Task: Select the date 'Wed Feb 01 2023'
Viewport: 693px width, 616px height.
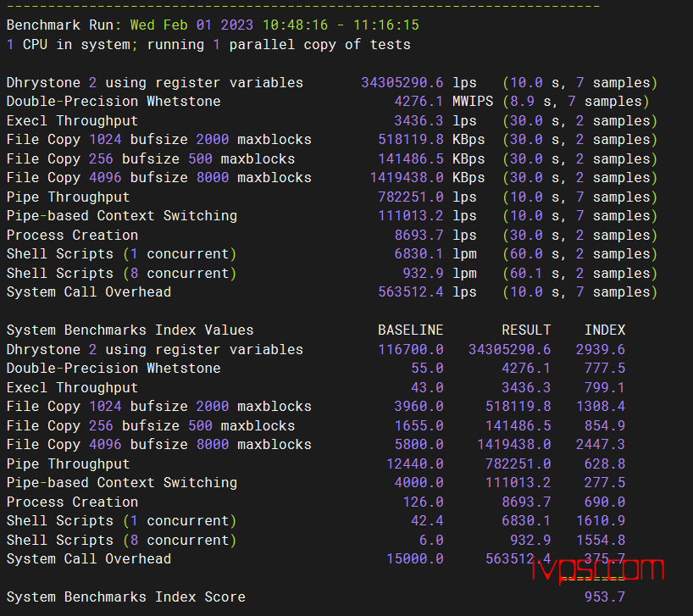Action: pyautogui.click(x=191, y=25)
